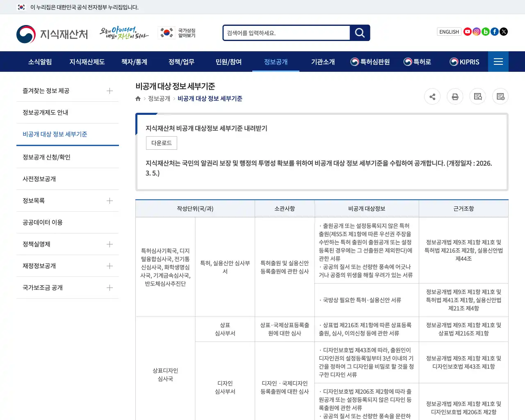This screenshot has width=525, height=420.
Task: Open the KIPO YouTube channel icon
Action: point(467,32)
